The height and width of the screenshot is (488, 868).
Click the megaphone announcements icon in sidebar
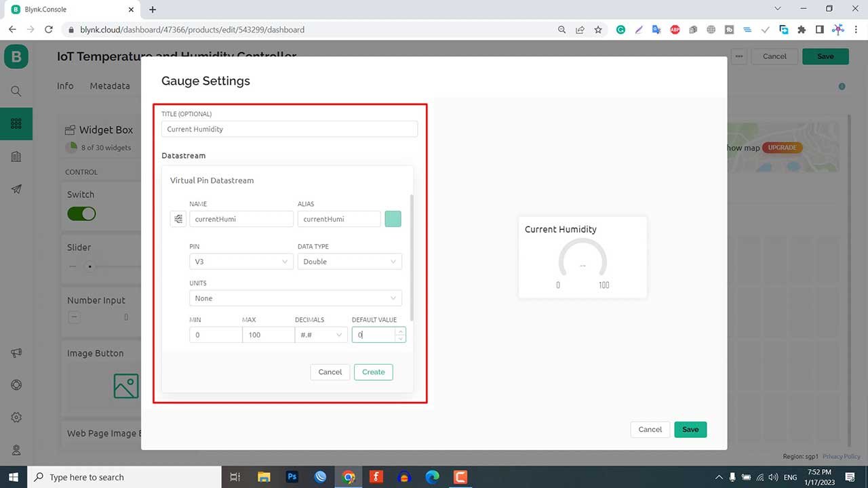point(16,352)
